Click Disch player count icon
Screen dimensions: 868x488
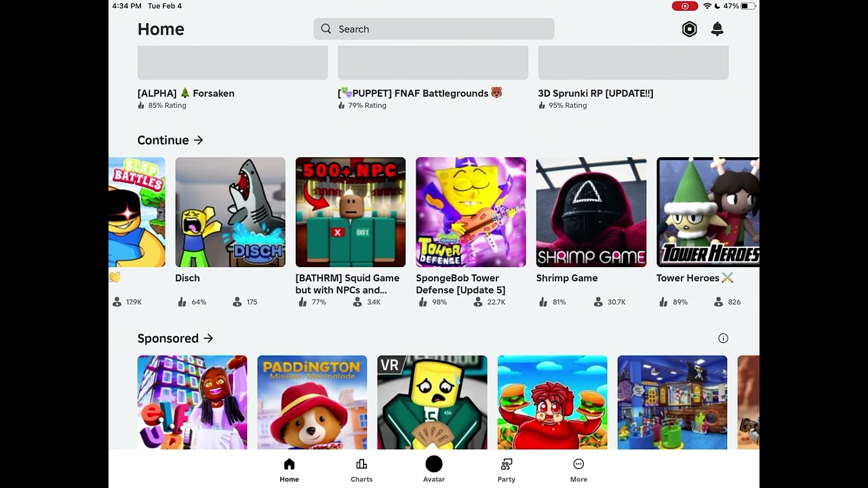[237, 302]
